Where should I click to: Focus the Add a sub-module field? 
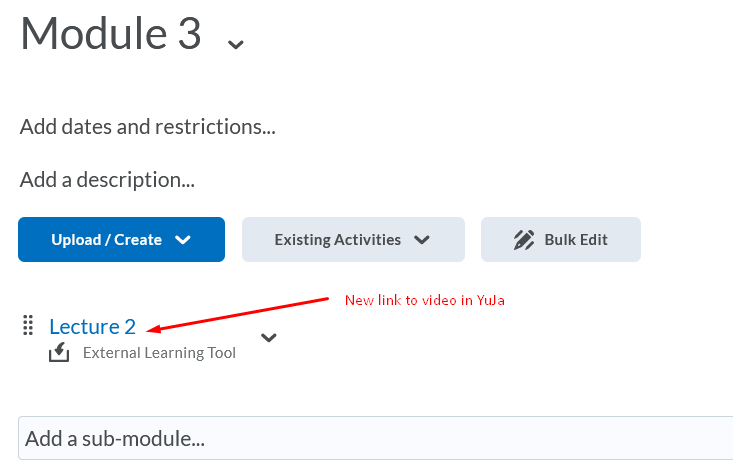(x=375, y=438)
